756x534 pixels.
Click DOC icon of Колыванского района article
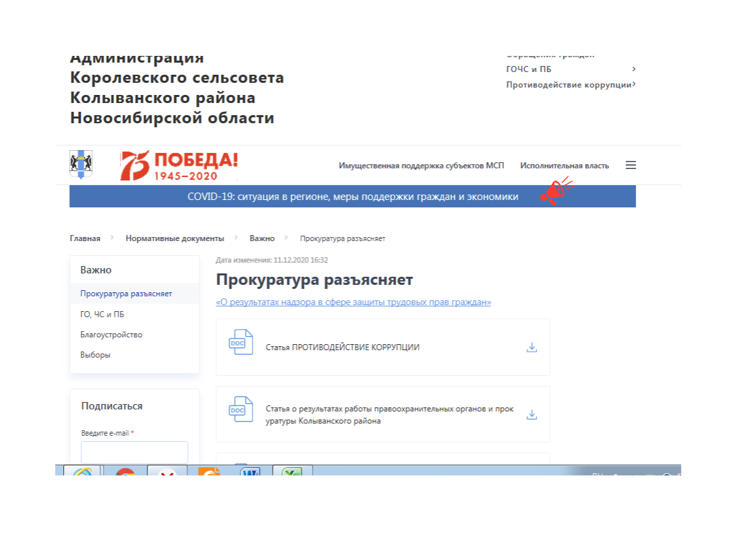click(241, 409)
